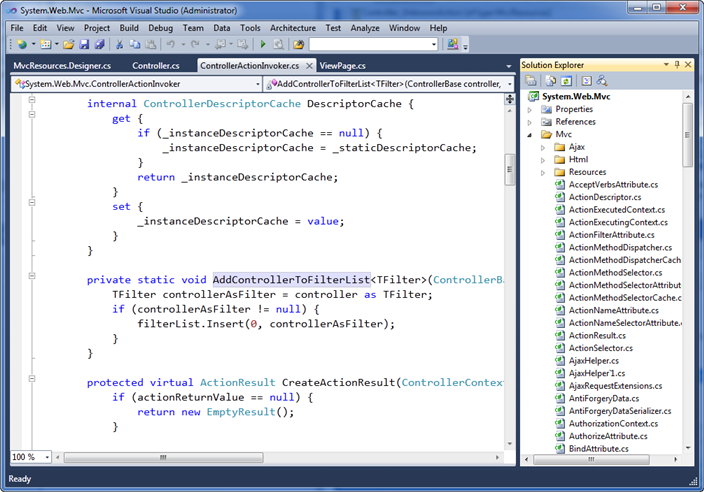Save the current file with the Save icon

tap(84, 44)
